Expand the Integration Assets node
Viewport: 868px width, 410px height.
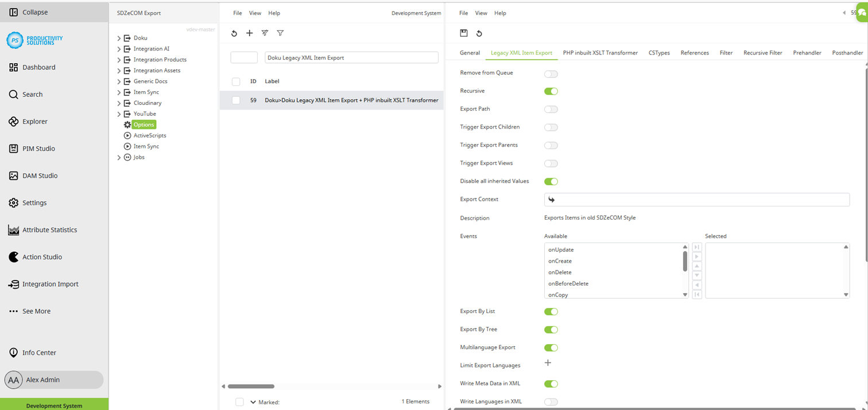119,71
